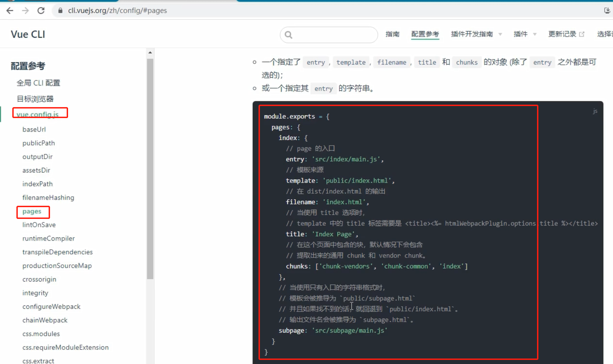Jump to assetsDir section
The image size is (613, 364).
pyautogui.click(x=36, y=170)
